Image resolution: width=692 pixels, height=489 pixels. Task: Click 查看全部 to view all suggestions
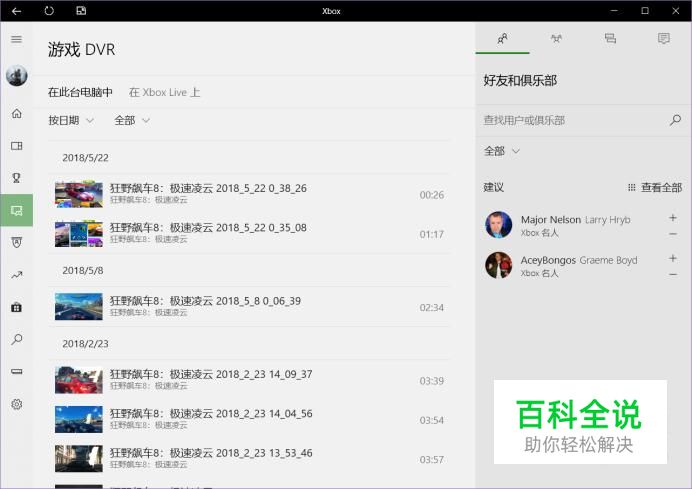pyautogui.click(x=655, y=188)
